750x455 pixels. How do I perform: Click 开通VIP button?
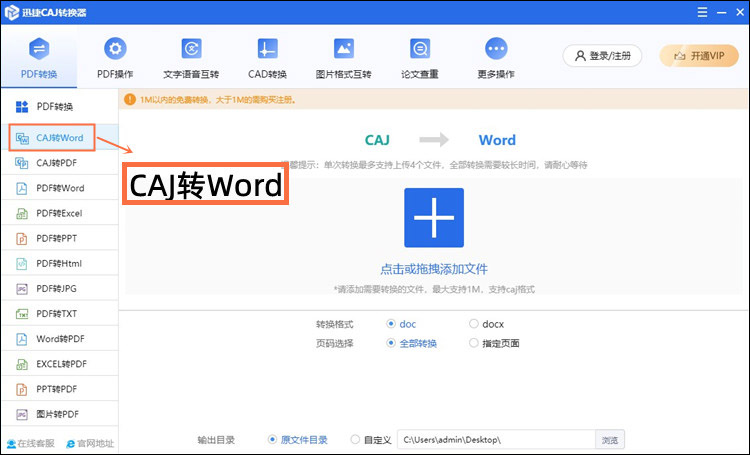(699, 56)
